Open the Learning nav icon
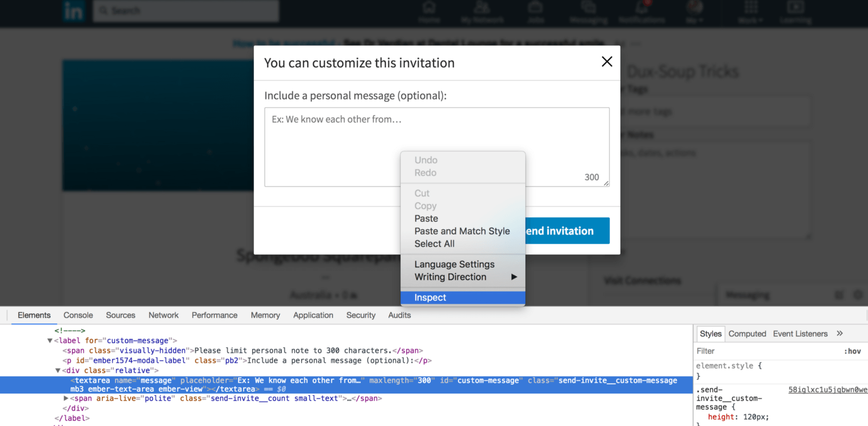The image size is (868, 426). pyautogui.click(x=796, y=12)
